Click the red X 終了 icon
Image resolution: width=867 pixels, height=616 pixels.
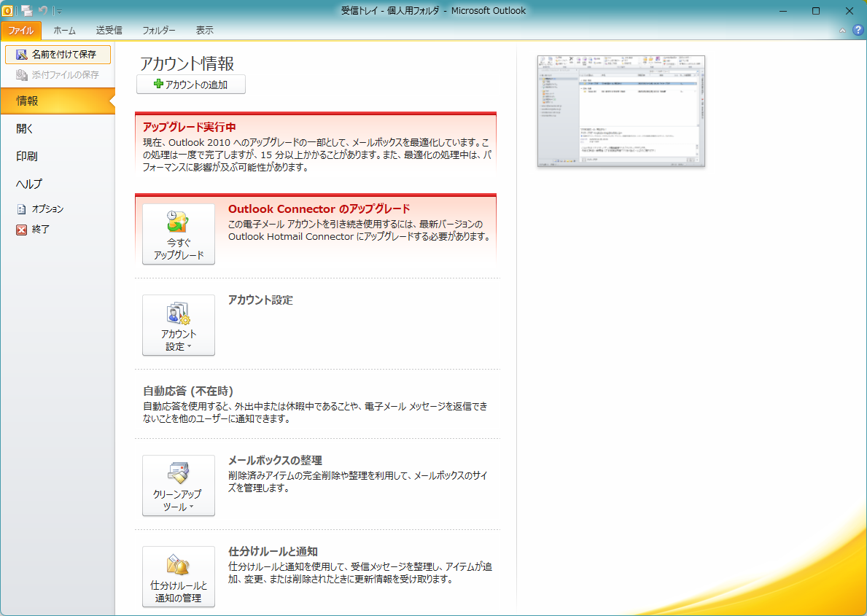coord(22,230)
